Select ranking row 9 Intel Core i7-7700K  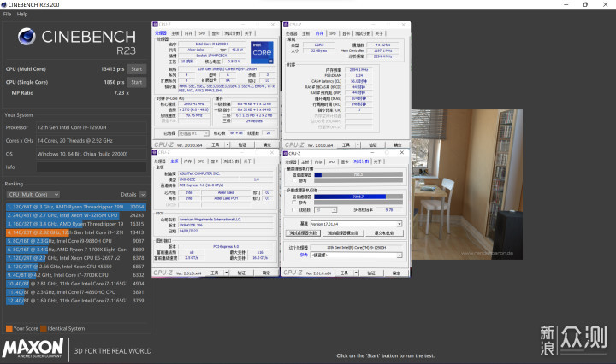click(x=75, y=275)
